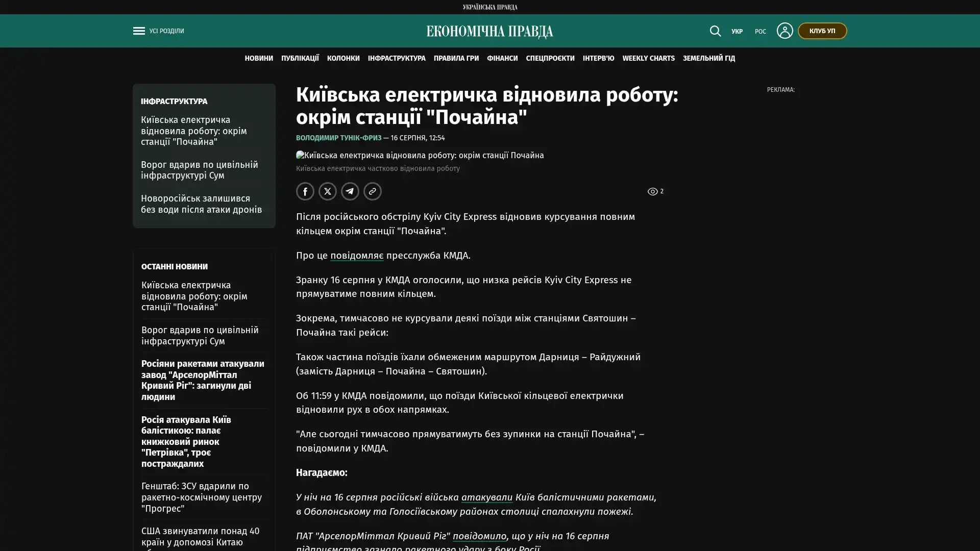Open the Фінанси section
980x551 pixels.
(502, 58)
